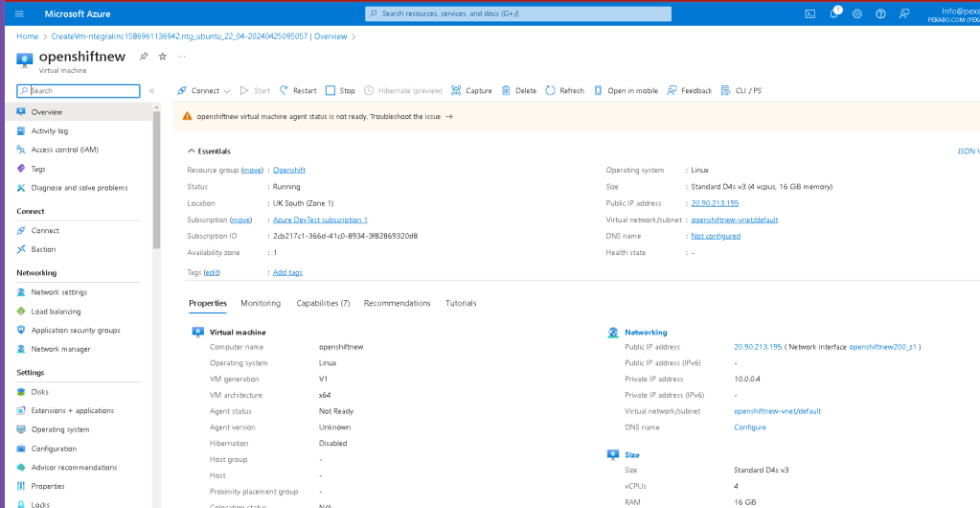Click Add tags link
980x508 pixels.
(287, 273)
